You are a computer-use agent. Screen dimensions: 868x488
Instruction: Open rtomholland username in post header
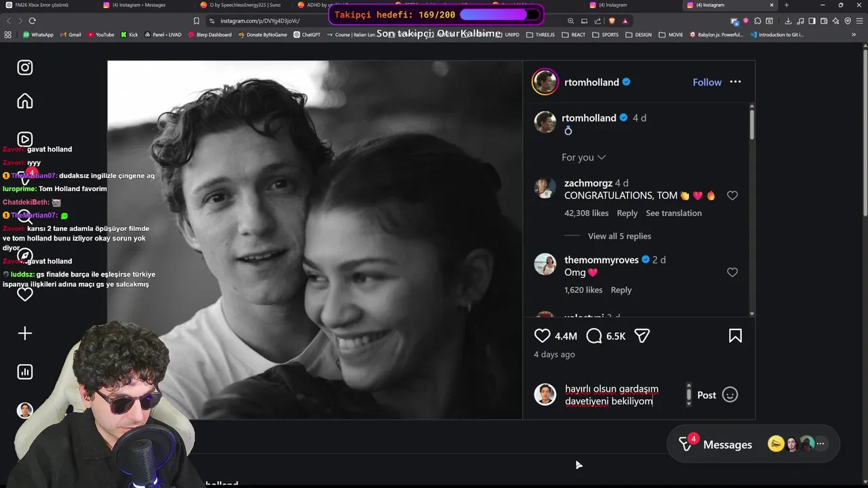(592, 82)
